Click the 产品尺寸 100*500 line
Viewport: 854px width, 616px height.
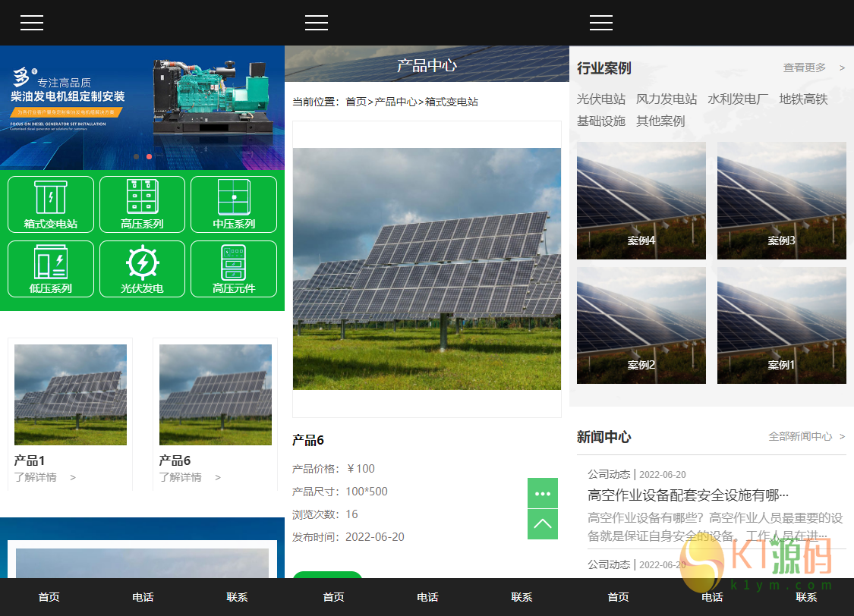[340, 492]
